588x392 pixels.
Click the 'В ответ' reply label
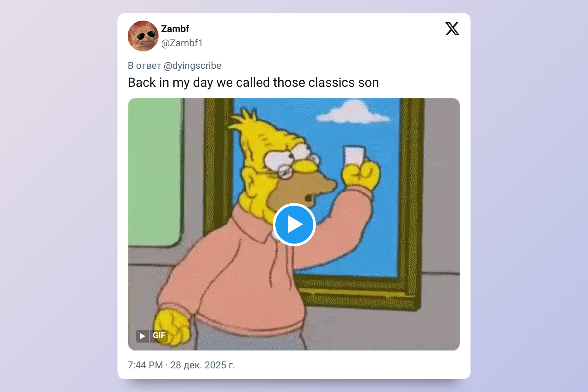(x=144, y=66)
